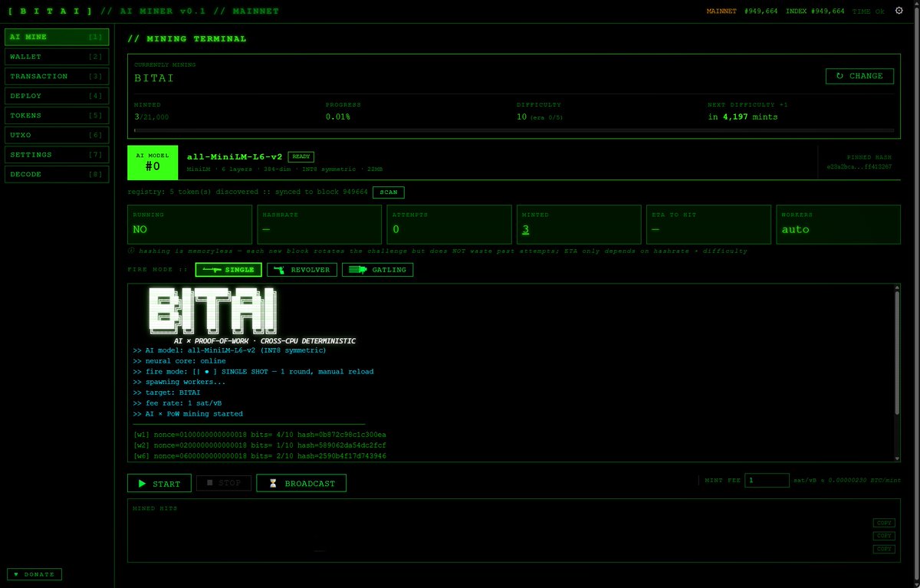Click the INDEX #949,664 header status

pyautogui.click(x=815, y=11)
